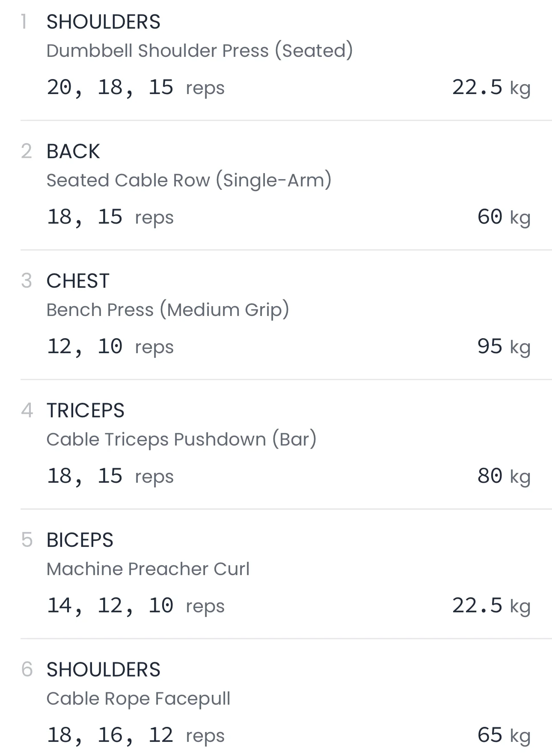The height and width of the screenshot is (756, 552).
Task: Select Seated Cable Row (Single-Arm) exercise
Action: 189,180
